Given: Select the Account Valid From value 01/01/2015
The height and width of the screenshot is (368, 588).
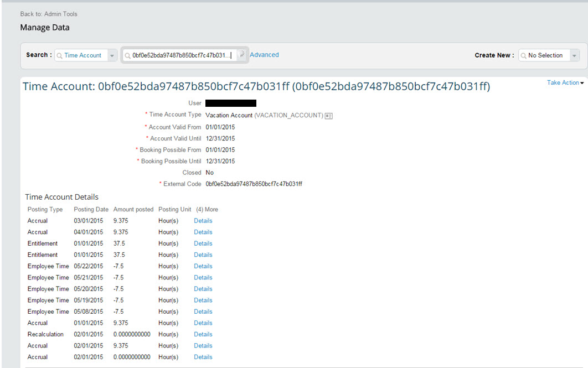Looking at the screenshot, I should pyautogui.click(x=220, y=127).
